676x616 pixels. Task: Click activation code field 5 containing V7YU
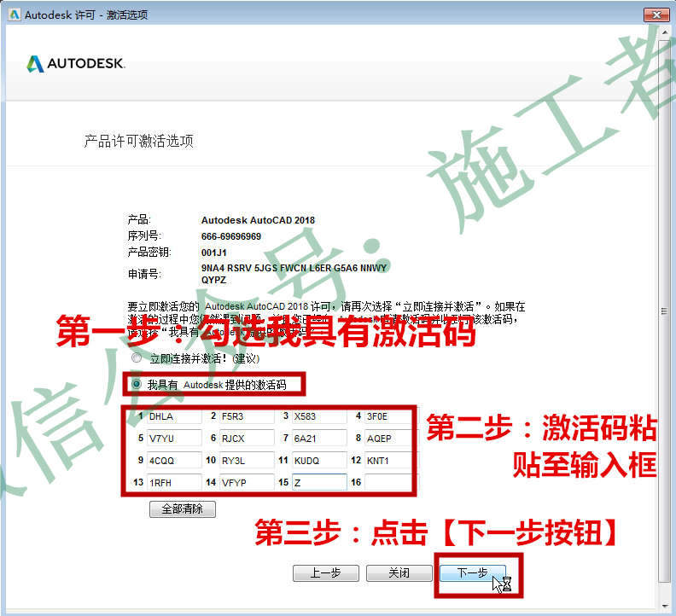174,438
